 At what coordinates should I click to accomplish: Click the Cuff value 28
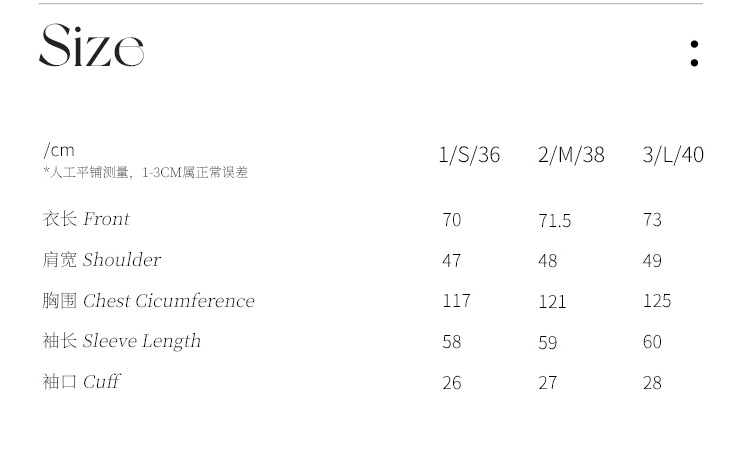coord(652,383)
